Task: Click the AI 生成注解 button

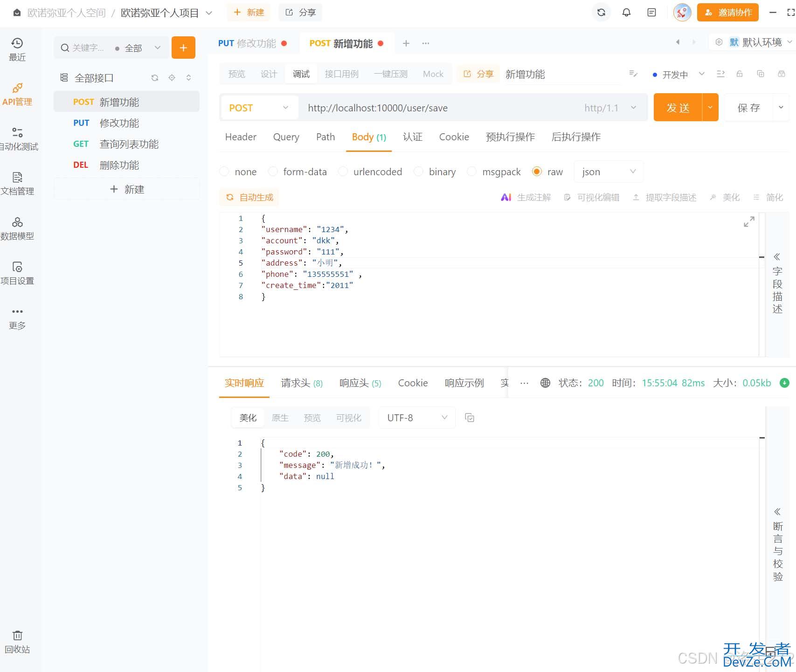Action: 526,198
